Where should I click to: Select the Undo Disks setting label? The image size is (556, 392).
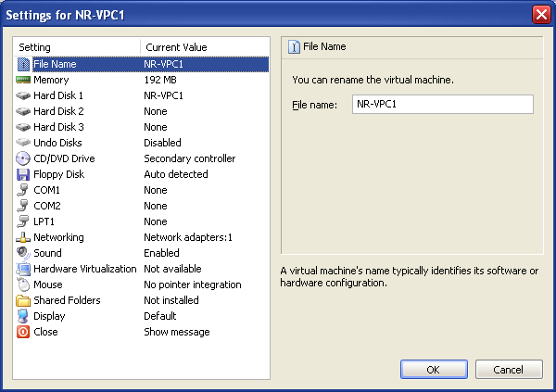coord(57,143)
